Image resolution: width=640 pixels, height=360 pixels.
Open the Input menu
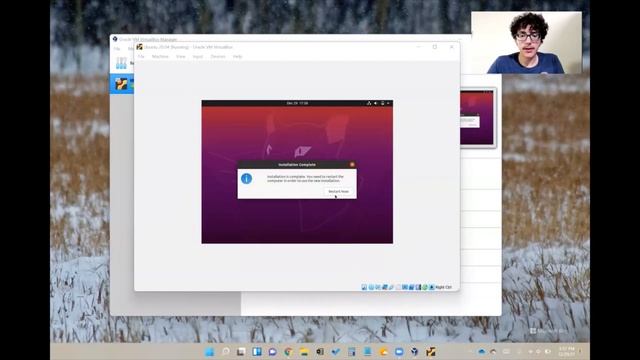198,56
